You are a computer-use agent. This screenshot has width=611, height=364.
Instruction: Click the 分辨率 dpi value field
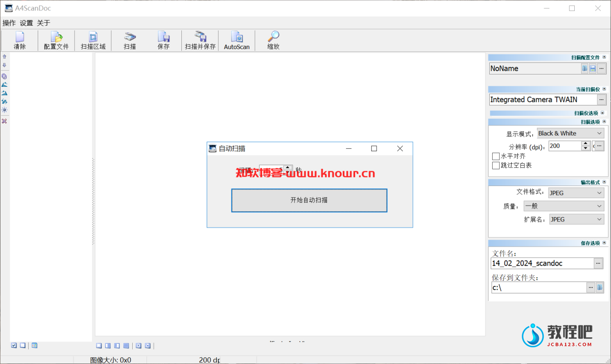pos(565,146)
